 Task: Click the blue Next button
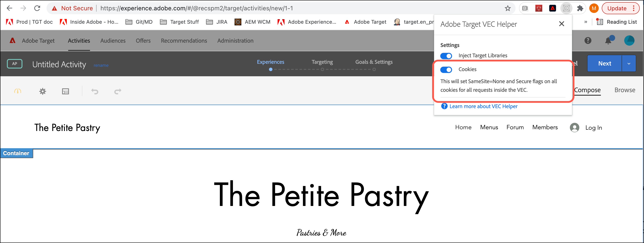604,64
